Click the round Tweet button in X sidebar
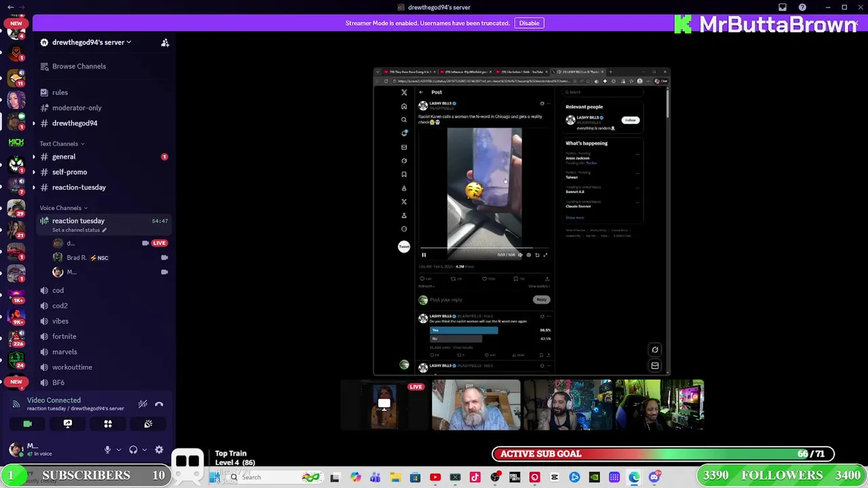This screenshot has height=488, width=868. coord(404,247)
